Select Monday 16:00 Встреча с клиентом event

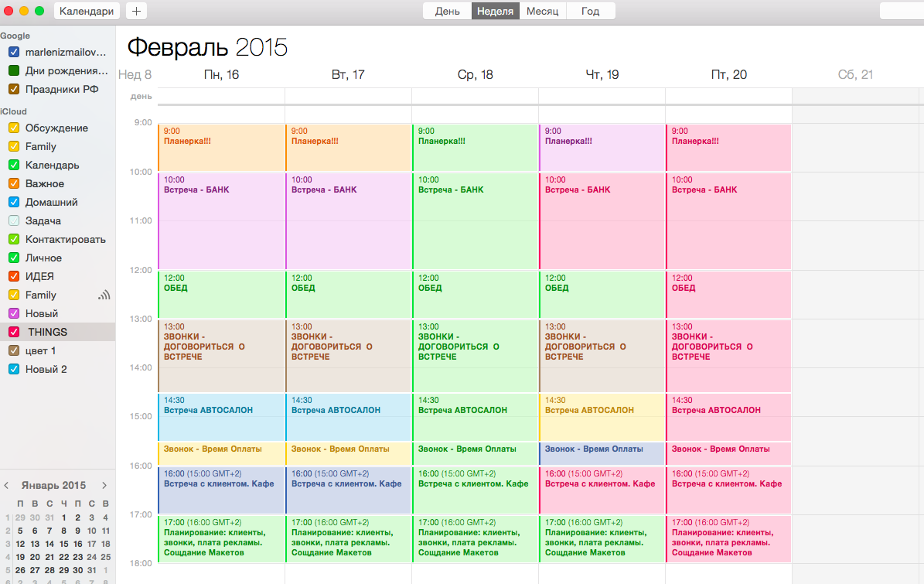tap(221, 490)
